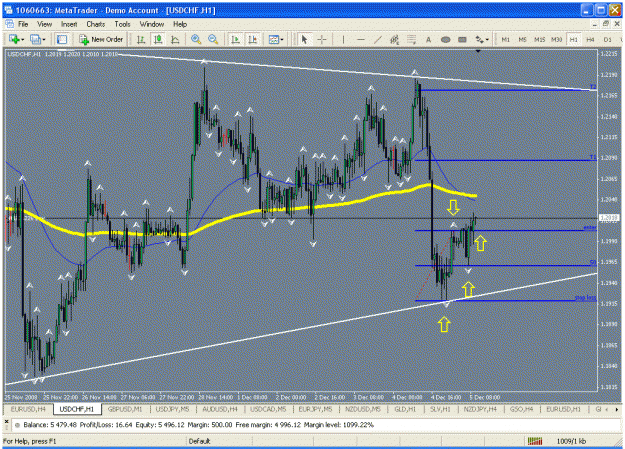Screen dimensions: 625x449
Task: Select the vertical line drawing tool
Action: (343, 39)
